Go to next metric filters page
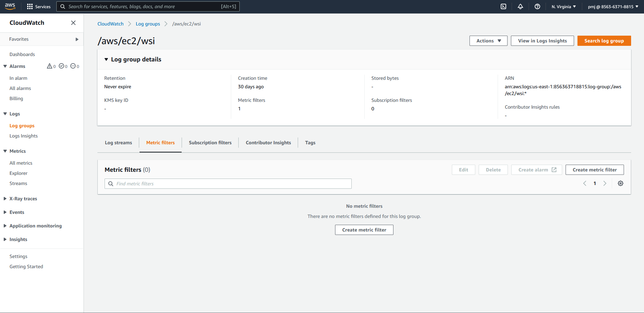 pyautogui.click(x=605, y=183)
